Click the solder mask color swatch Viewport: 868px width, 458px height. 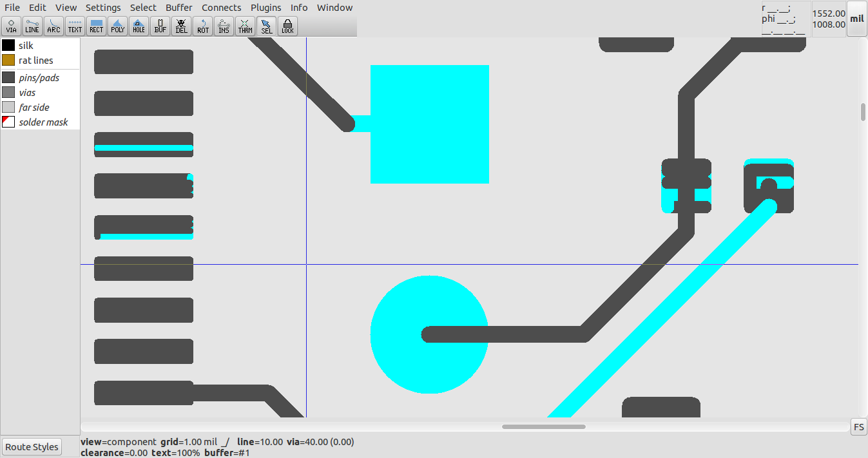(x=8, y=122)
